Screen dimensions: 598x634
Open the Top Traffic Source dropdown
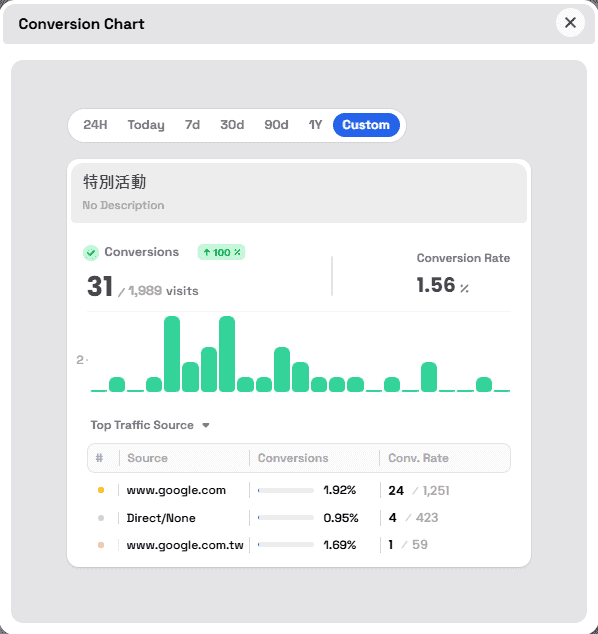click(150, 425)
